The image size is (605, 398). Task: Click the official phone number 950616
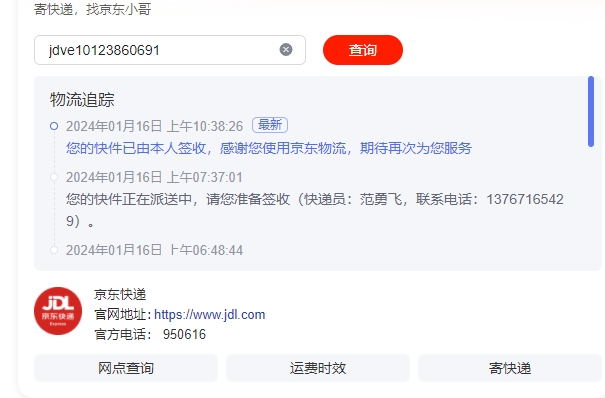(184, 334)
